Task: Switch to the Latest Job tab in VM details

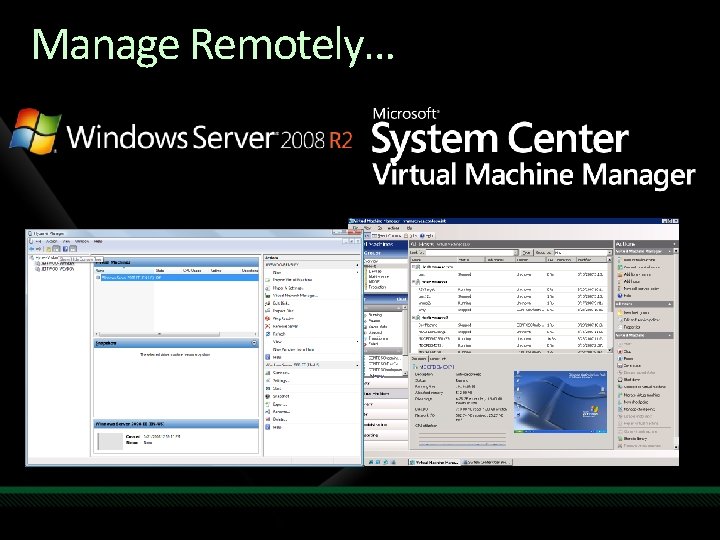Action: [x=438, y=359]
